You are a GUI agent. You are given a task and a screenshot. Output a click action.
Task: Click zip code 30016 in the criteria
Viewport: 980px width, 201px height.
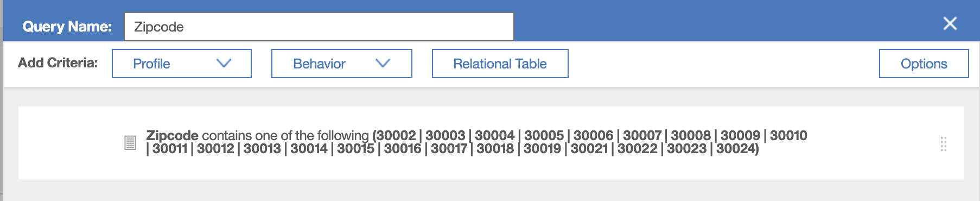coord(403,148)
